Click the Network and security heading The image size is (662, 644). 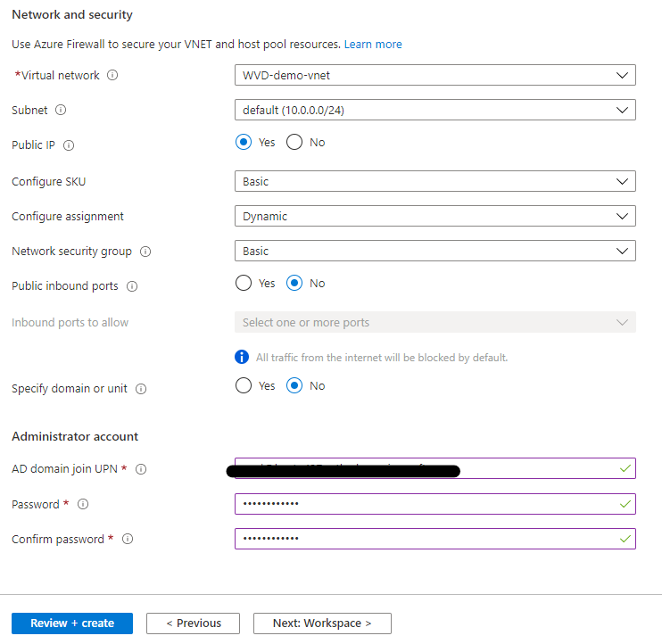coord(72,15)
